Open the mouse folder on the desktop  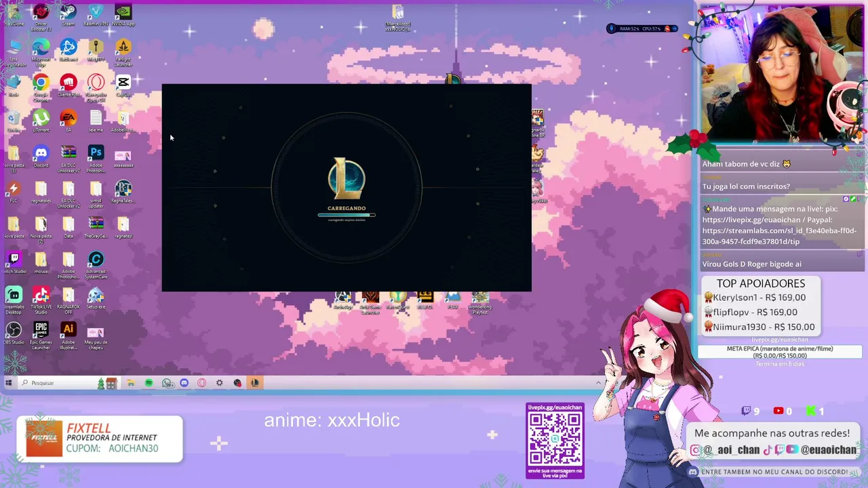pyautogui.click(x=41, y=262)
